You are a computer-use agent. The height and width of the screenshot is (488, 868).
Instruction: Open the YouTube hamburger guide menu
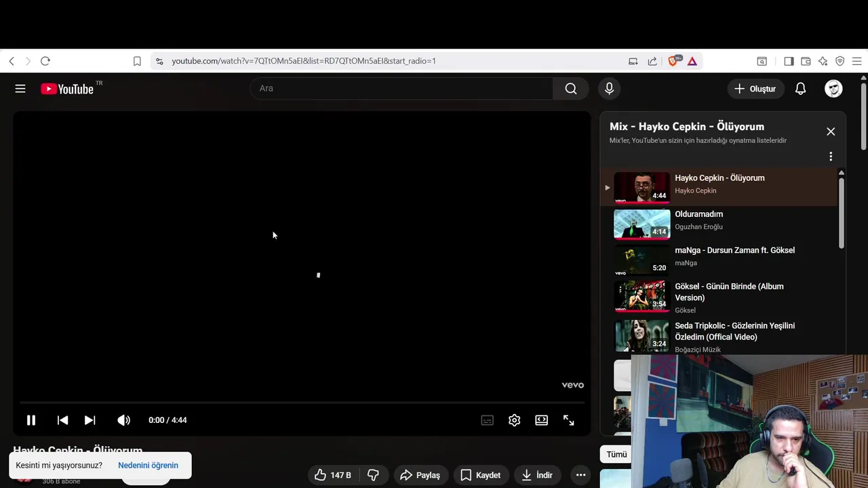click(x=20, y=89)
